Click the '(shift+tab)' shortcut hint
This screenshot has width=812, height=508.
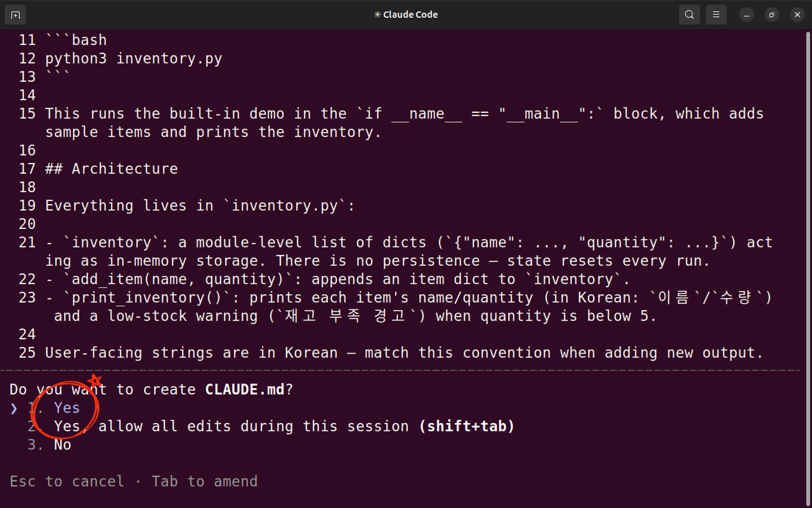tap(467, 427)
